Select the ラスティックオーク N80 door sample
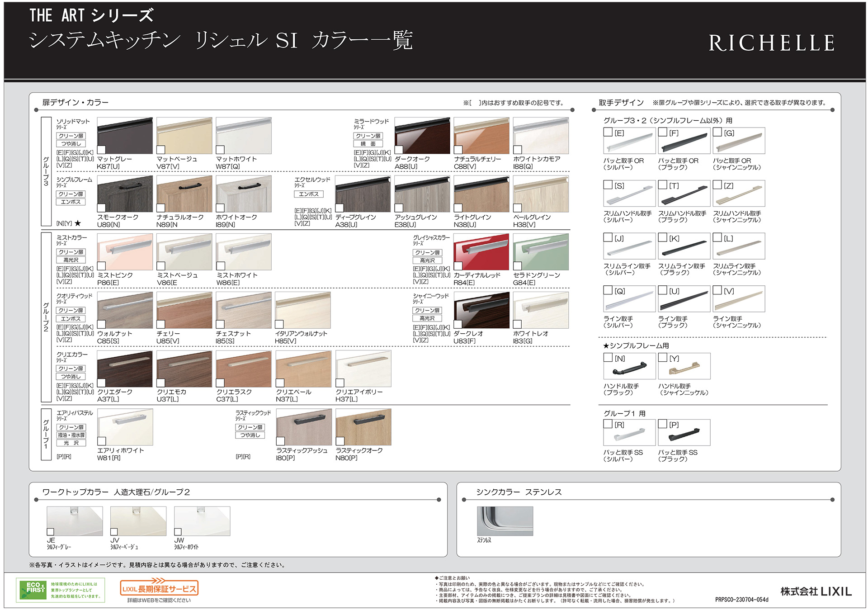The image size is (868, 610). (363, 427)
